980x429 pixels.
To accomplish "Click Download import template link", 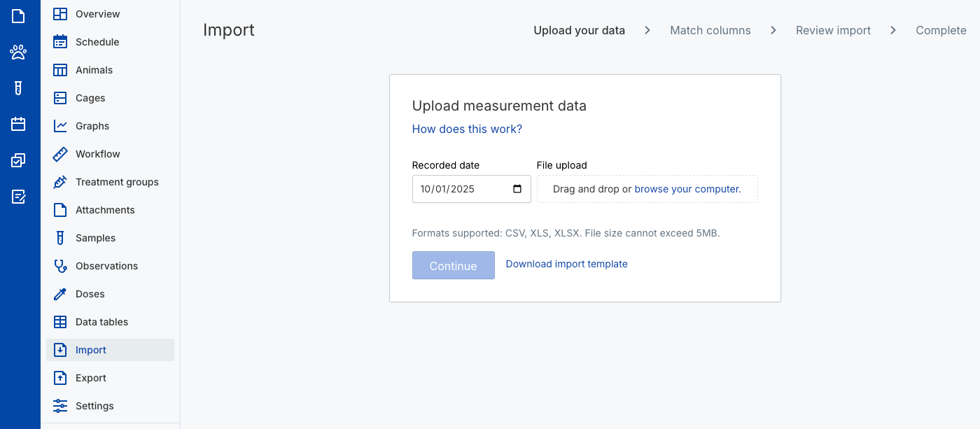I will 566,264.
